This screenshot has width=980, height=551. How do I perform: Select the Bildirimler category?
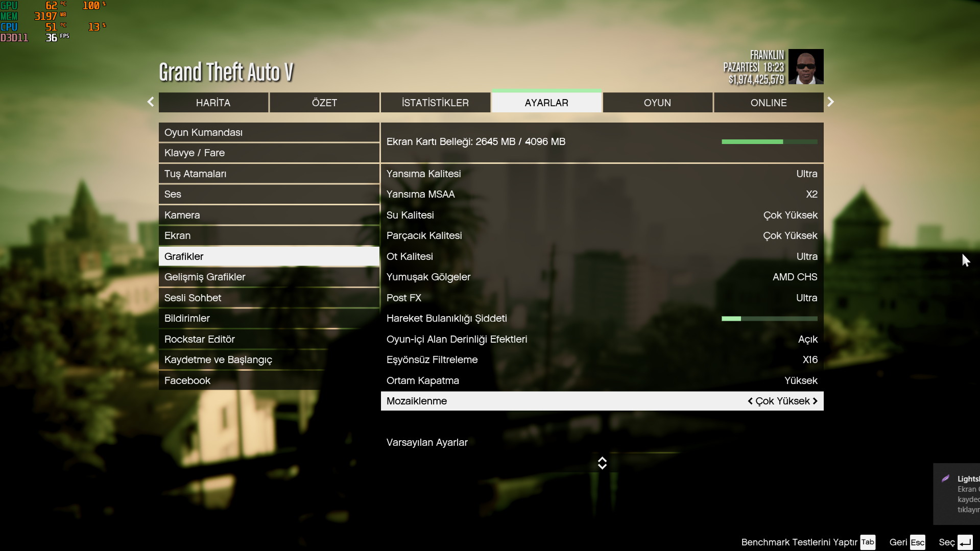(269, 318)
